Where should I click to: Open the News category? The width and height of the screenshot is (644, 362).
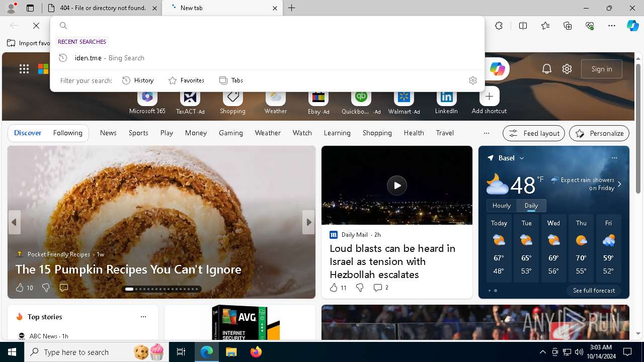(x=108, y=133)
